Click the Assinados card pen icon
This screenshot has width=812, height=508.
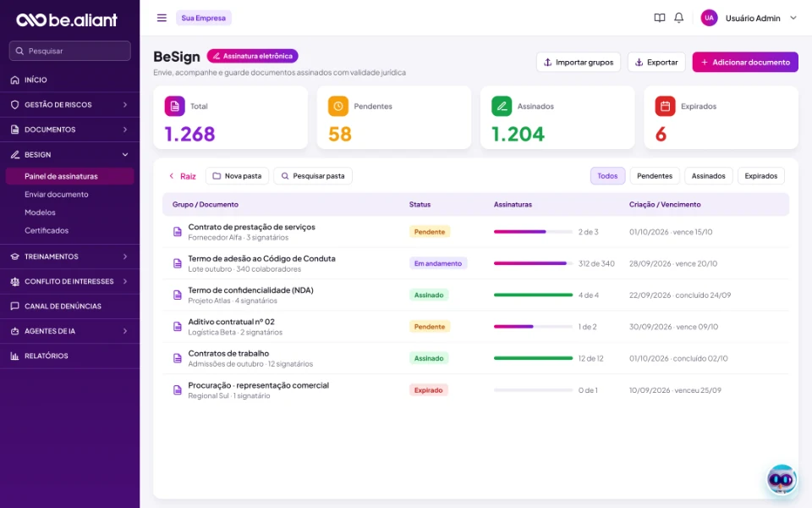pyautogui.click(x=502, y=107)
